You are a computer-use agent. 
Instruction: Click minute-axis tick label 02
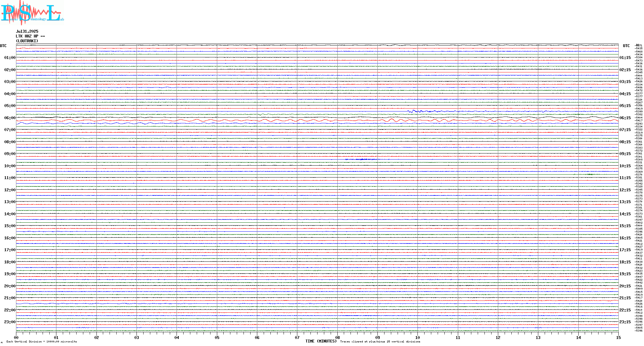pyautogui.click(x=96, y=337)
